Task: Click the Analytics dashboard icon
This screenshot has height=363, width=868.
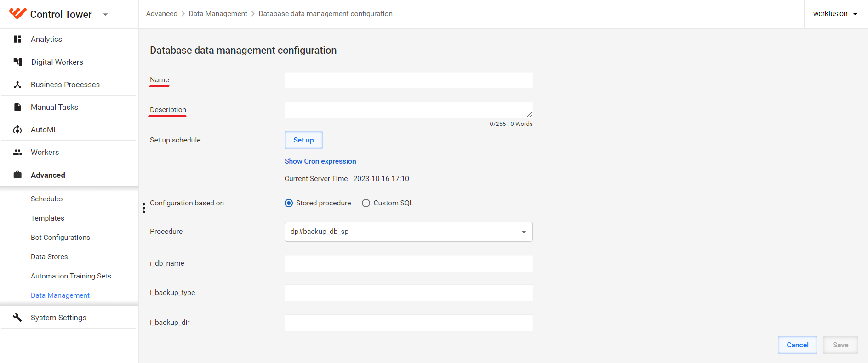Action: click(x=17, y=39)
